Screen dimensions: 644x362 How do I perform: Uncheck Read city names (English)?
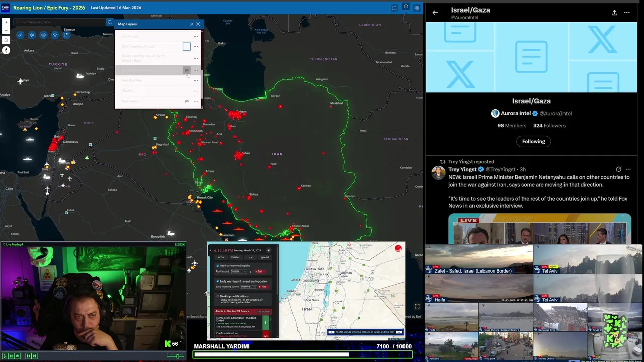(218, 266)
